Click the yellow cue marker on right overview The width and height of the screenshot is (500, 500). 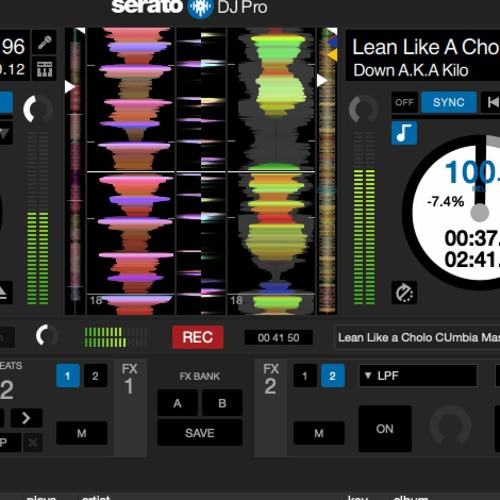point(333,55)
